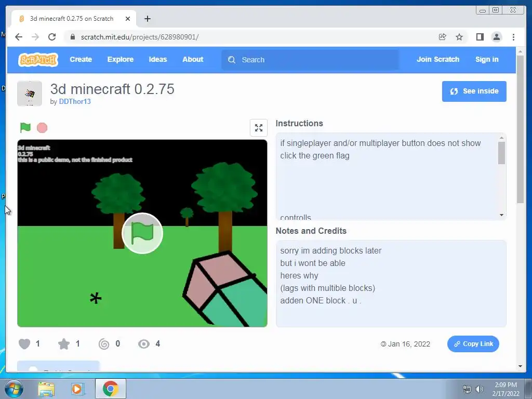Viewport: 532px width, 399px height.
Task: Click the large green flag overlay on stage
Action: pyautogui.click(x=142, y=233)
